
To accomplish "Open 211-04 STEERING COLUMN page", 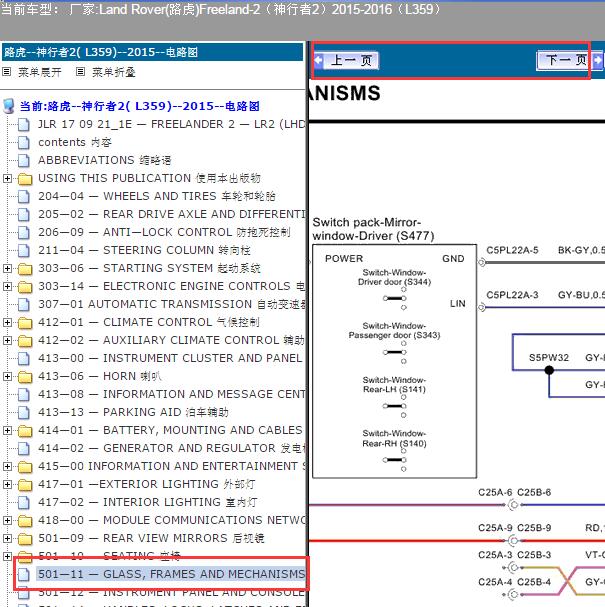I will (144, 250).
